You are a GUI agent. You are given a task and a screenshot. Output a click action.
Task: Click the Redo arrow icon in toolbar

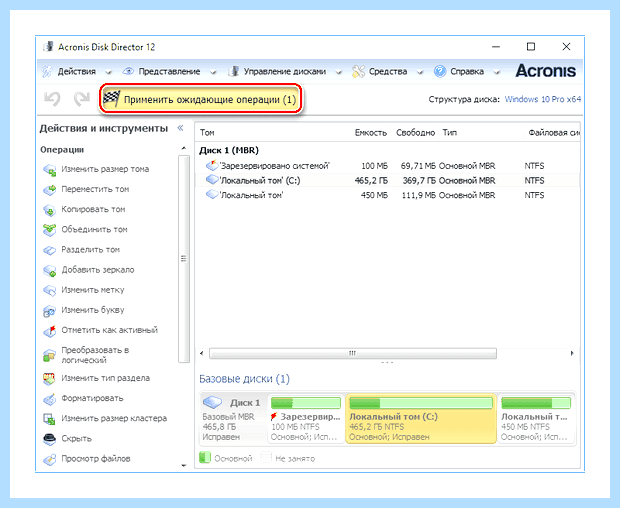(82, 99)
